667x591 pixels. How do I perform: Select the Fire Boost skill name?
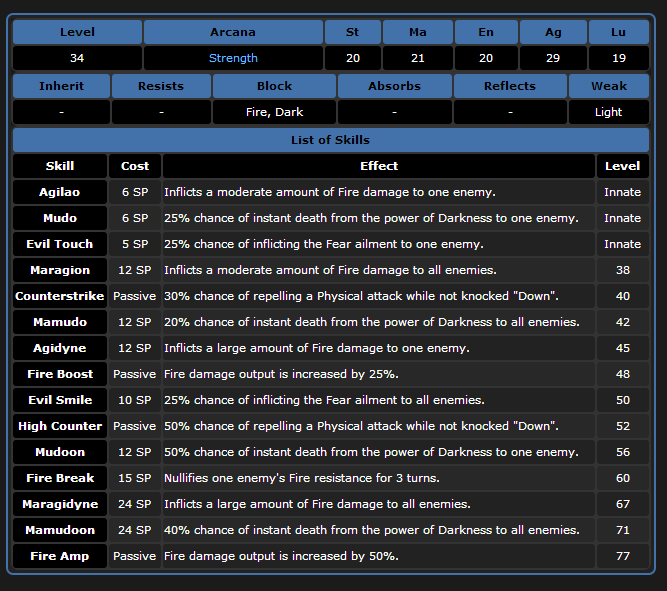(x=60, y=374)
